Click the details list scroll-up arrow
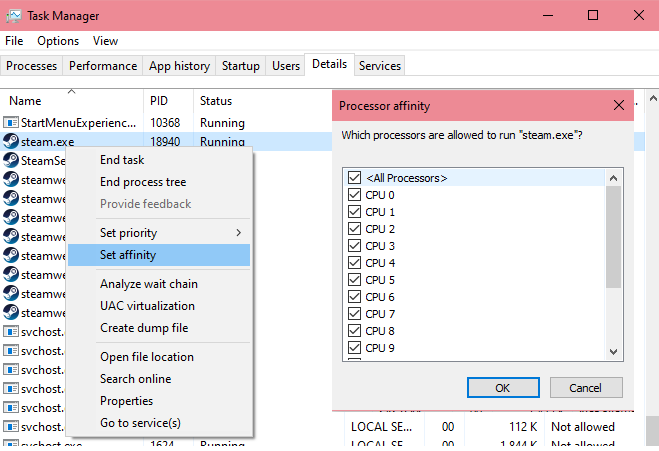Viewport: 659px width, 451px height. click(652, 99)
